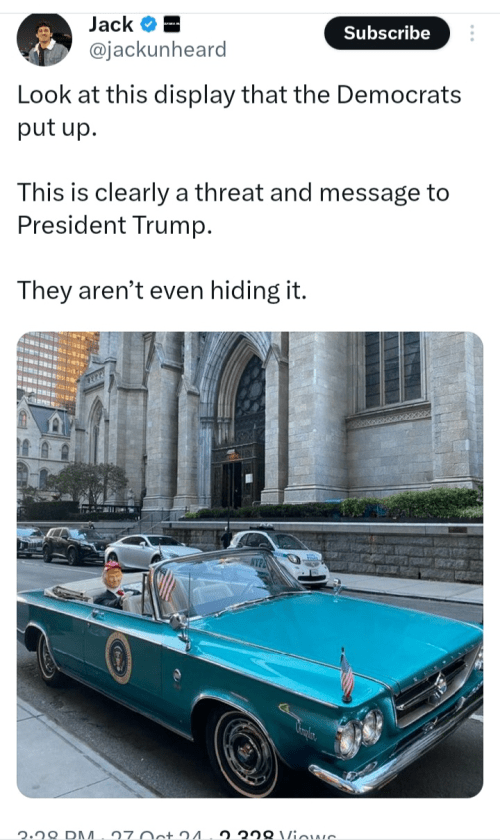Open the three-dot more options menu

472,33
